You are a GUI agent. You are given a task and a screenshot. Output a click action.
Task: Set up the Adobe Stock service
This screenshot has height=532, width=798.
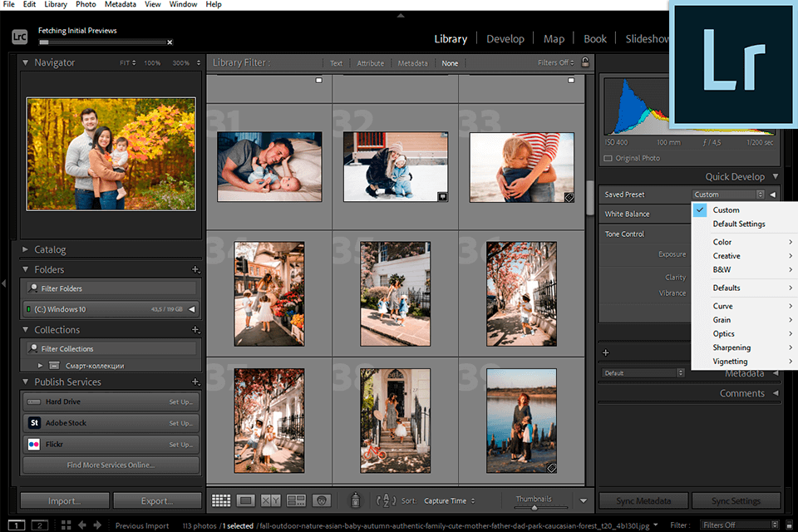point(180,423)
